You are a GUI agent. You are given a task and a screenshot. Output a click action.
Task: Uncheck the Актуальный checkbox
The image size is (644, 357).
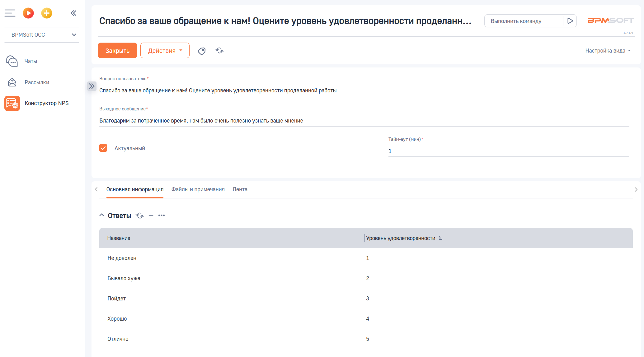tap(103, 148)
